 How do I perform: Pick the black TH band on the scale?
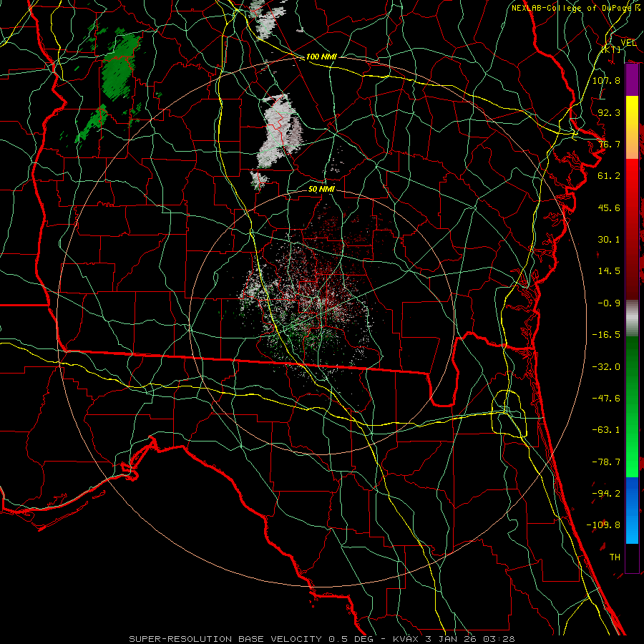(x=632, y=557)
